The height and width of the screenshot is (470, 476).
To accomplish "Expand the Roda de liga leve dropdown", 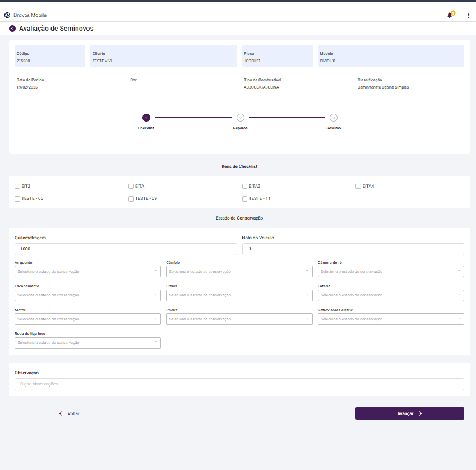I will pos(87,343).
